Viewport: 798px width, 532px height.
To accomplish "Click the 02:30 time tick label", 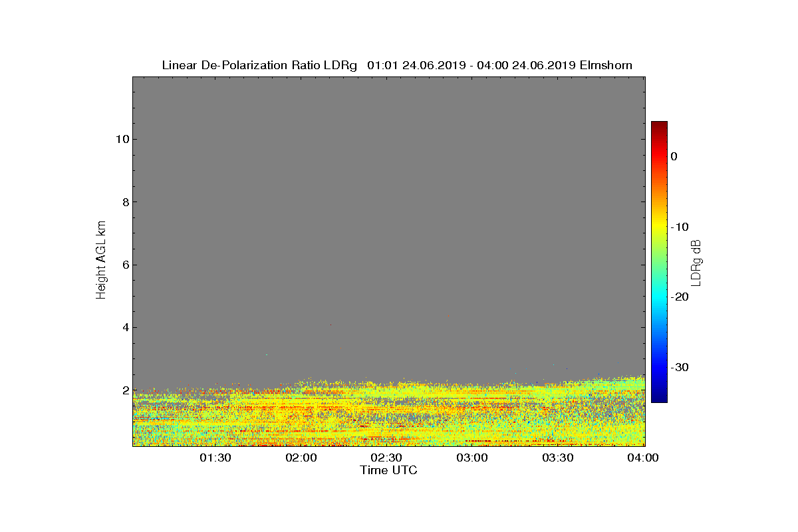I will pyautogui.click(x=386, y=458).
